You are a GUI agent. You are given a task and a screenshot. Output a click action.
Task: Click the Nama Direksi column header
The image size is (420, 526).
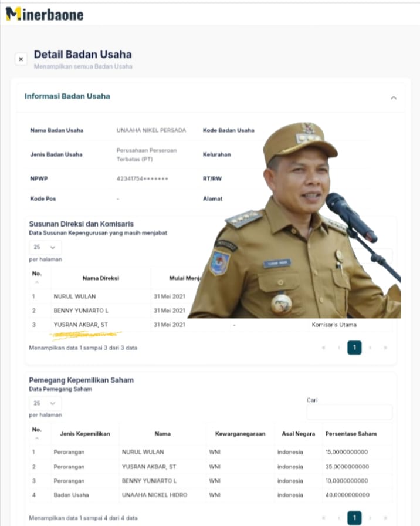[100, 278]
